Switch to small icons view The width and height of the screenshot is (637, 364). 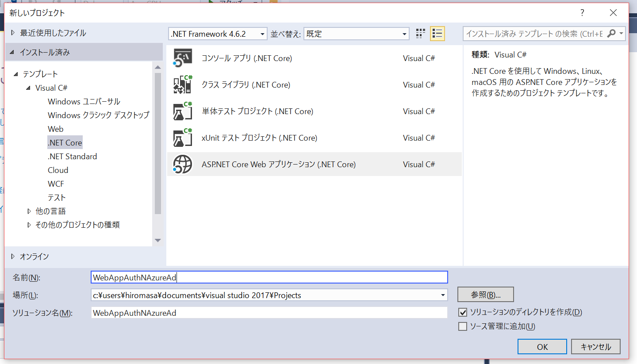(x=420, y=33)
